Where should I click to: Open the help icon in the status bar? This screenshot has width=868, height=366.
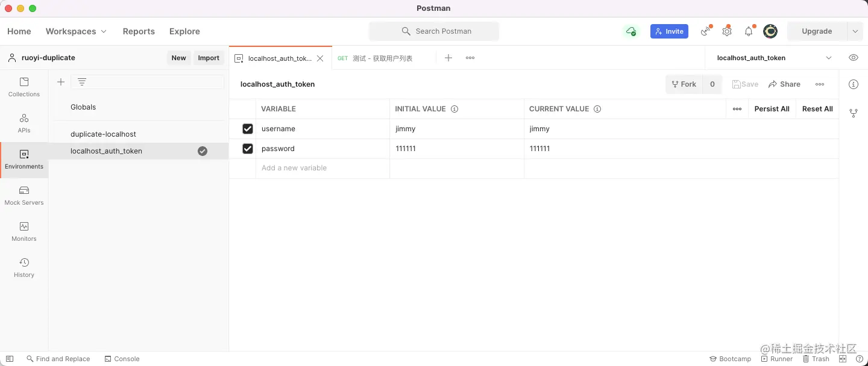click(x=860, y=359)
